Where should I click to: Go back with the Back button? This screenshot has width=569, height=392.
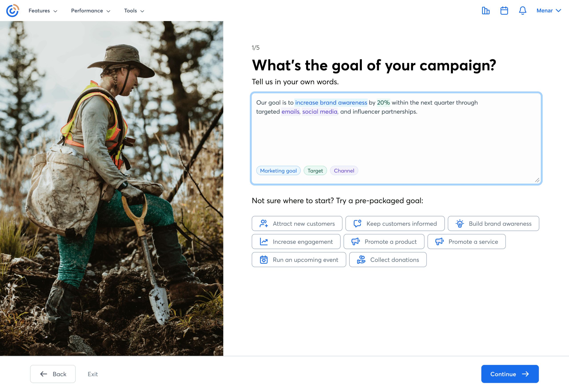53,374
